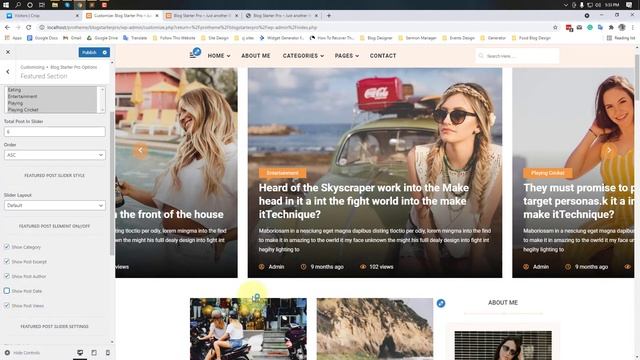Switch to desktop preview device
The width and height of the screenshot is (640, 360).
[x=80, y=353]
